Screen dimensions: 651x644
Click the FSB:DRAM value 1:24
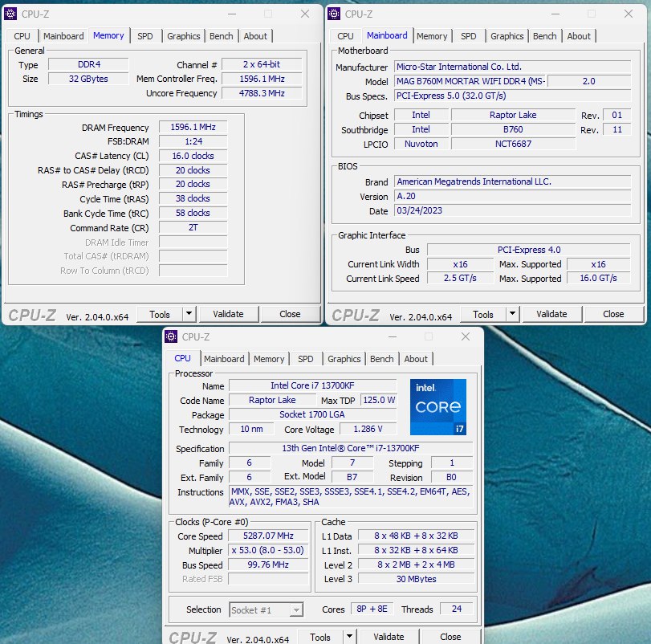click(193, 141)
